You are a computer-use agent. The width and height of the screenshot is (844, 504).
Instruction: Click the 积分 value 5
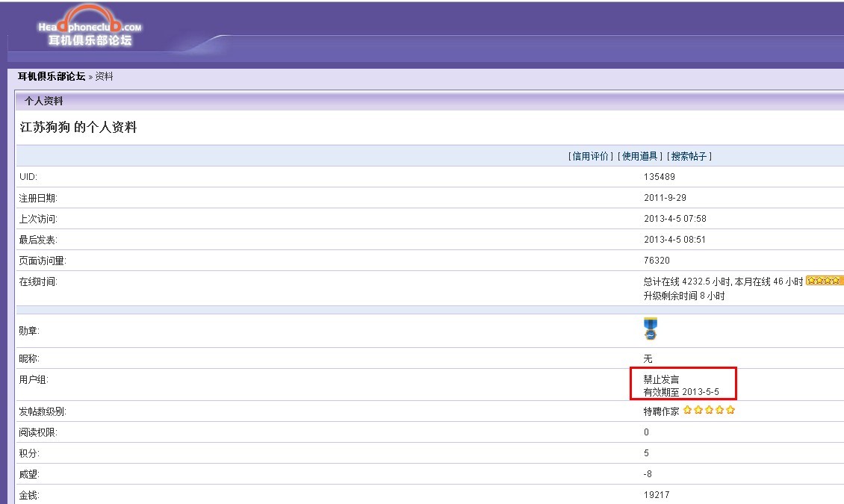click(x=647, y=453)
